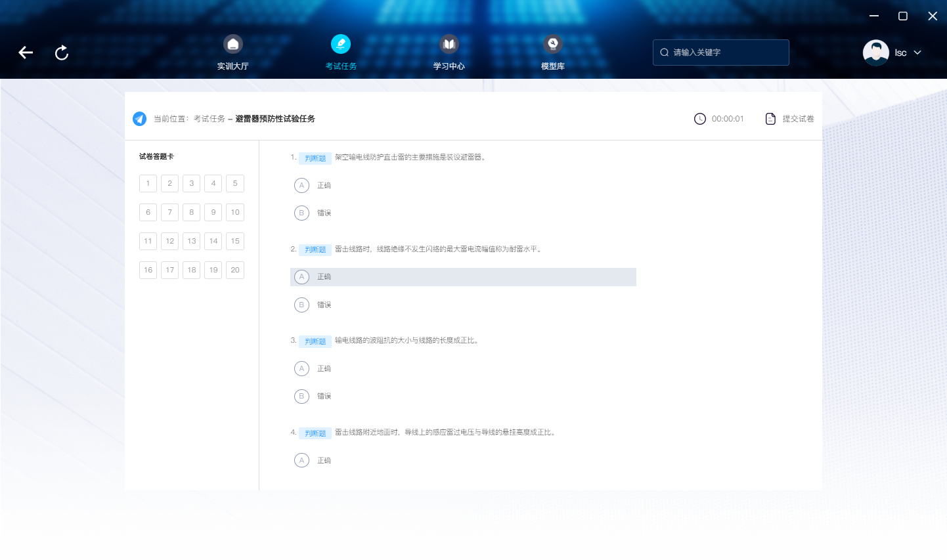Open the 实训大厅 home icon
The height and width of the screenshot is (560, 947).
233,44
